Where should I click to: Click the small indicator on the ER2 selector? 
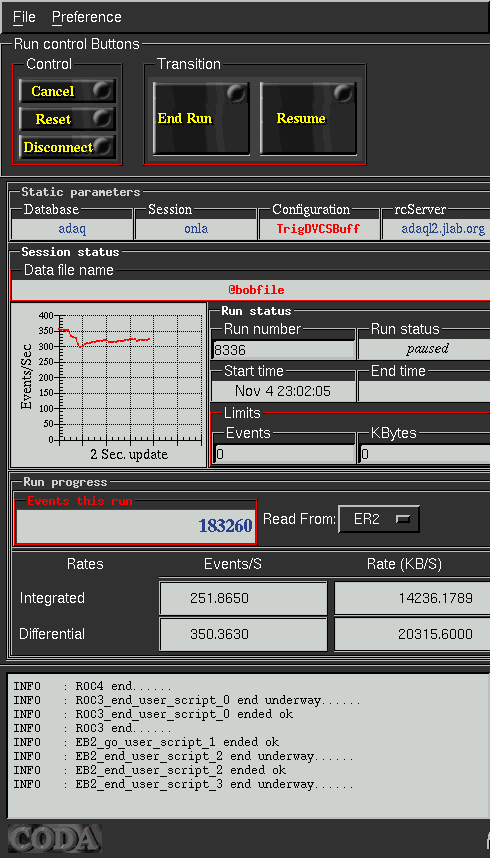tap(403, 519)
